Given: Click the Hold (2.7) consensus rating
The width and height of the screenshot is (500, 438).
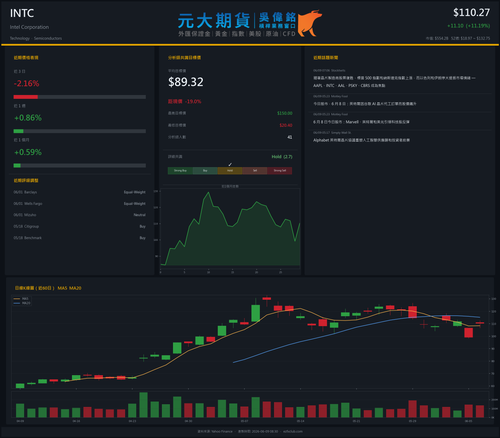Looking at the screenshot, I should (x=282, y=157).
